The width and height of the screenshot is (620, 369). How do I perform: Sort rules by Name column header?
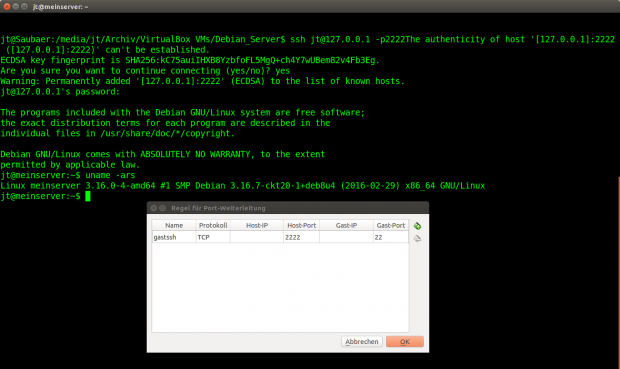(174, 225)
